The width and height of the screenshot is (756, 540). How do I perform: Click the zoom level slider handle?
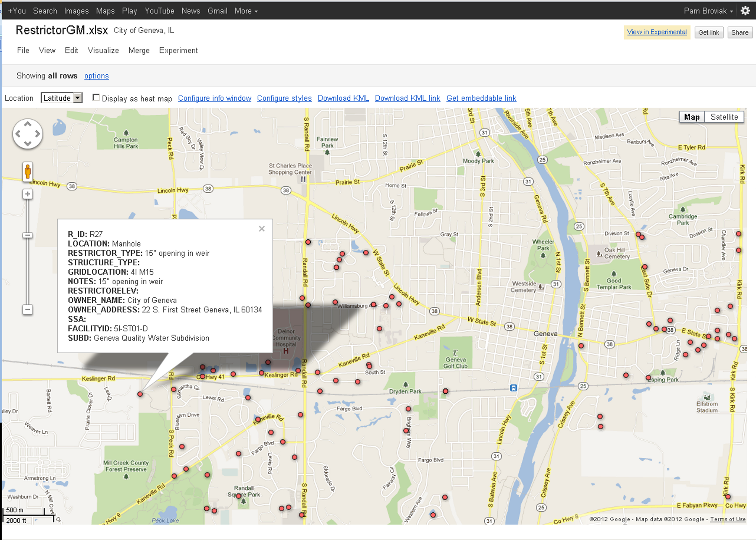coord(28,235)
